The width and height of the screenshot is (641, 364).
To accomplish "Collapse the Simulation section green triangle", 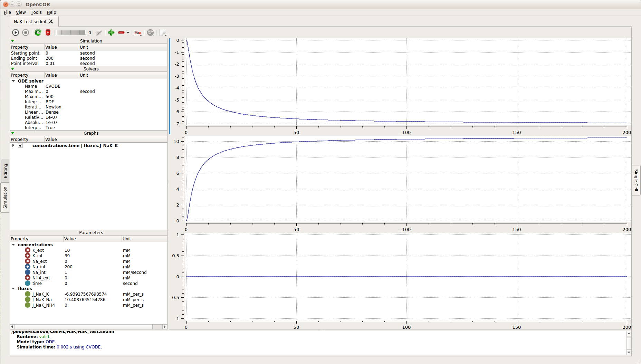I will 13,41.
